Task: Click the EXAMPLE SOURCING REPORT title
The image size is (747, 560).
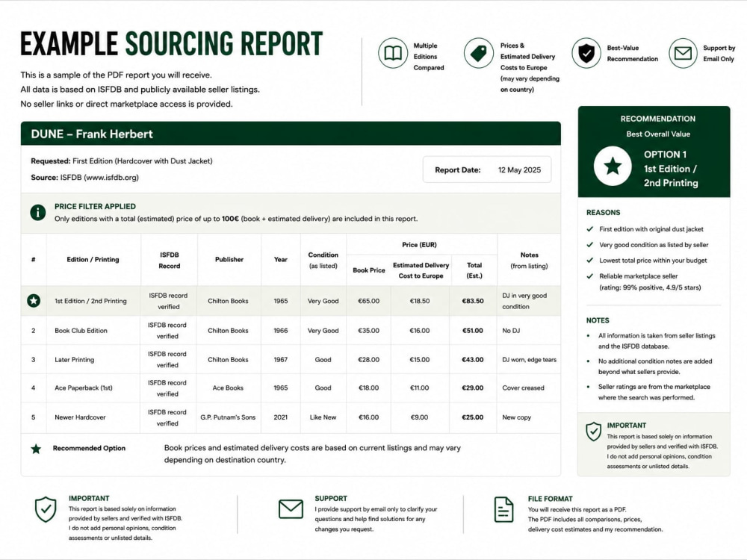Action: 172,43
